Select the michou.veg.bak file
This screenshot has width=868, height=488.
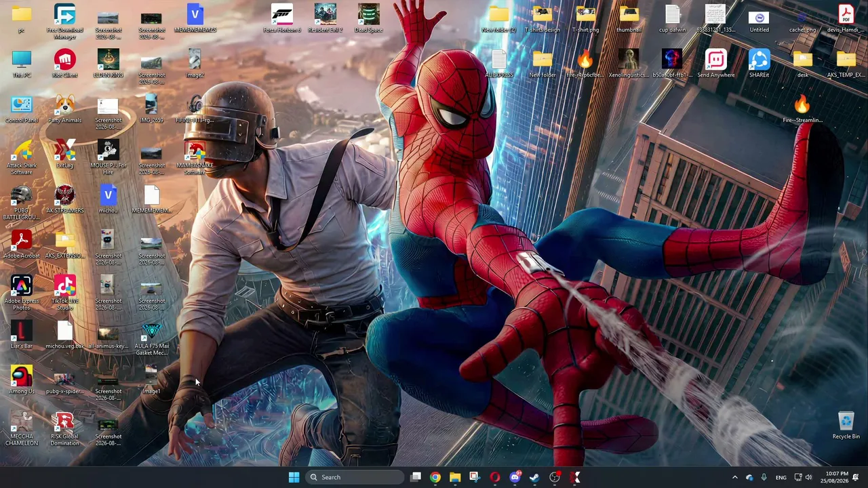click(x=65, y=335)
